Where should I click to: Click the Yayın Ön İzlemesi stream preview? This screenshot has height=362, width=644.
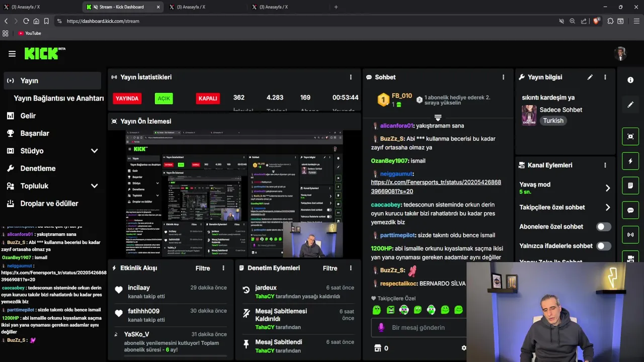click(234, 194)
